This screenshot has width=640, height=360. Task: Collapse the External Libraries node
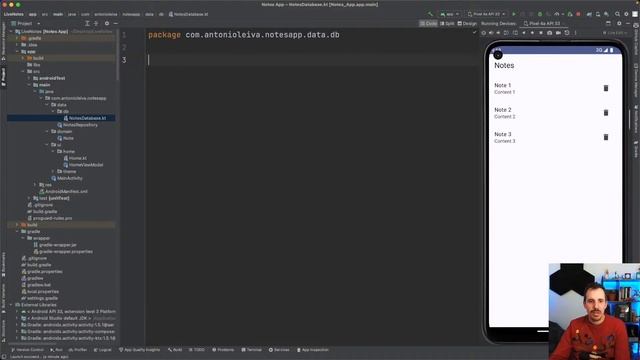coord(11,305)
